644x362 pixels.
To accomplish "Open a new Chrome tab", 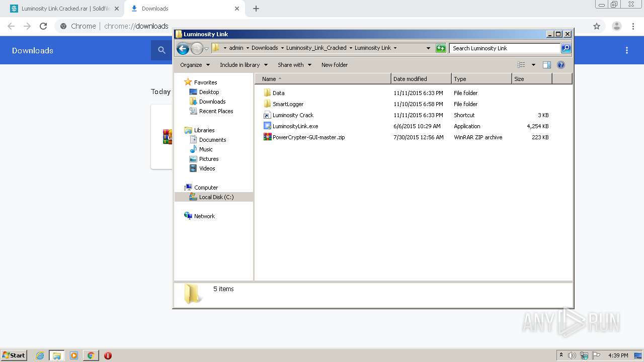I will [256, 9].
